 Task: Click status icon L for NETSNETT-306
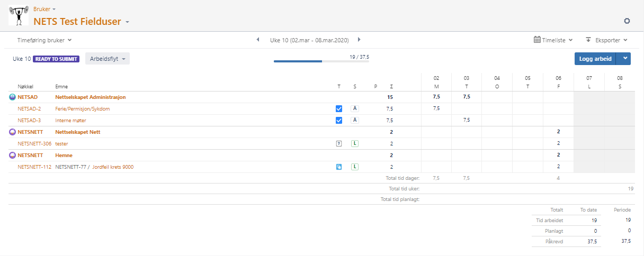tap(355, 143)
